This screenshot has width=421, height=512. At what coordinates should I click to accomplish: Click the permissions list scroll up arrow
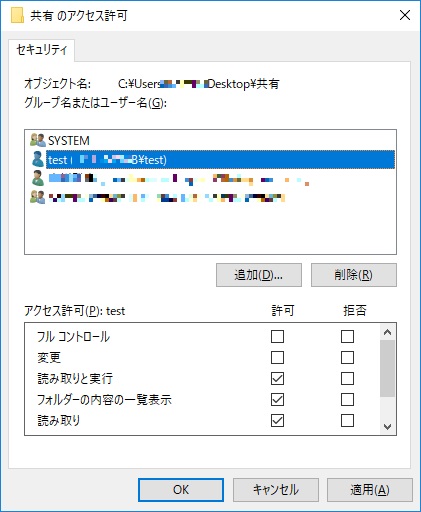tap(387, 332)
